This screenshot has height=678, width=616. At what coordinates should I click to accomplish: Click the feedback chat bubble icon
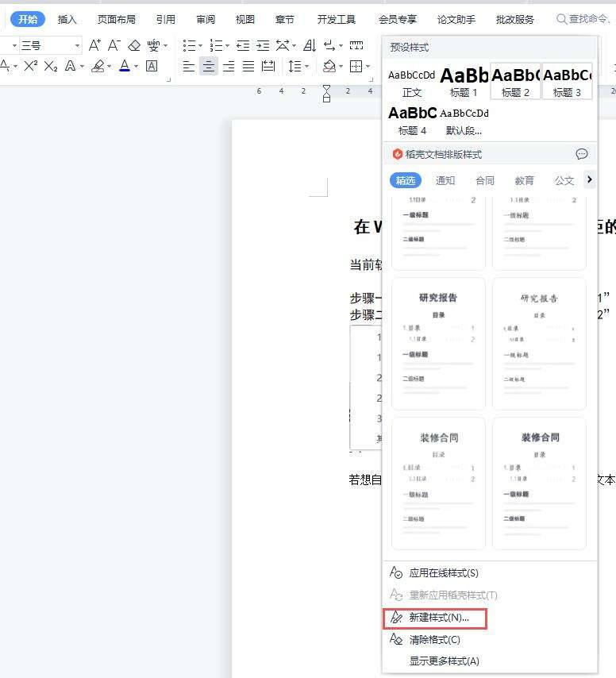click(x=582, y=154)
